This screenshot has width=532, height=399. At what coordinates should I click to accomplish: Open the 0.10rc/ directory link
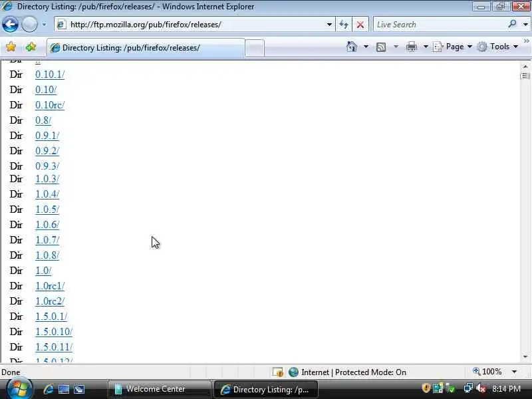[x=50, y=105]
